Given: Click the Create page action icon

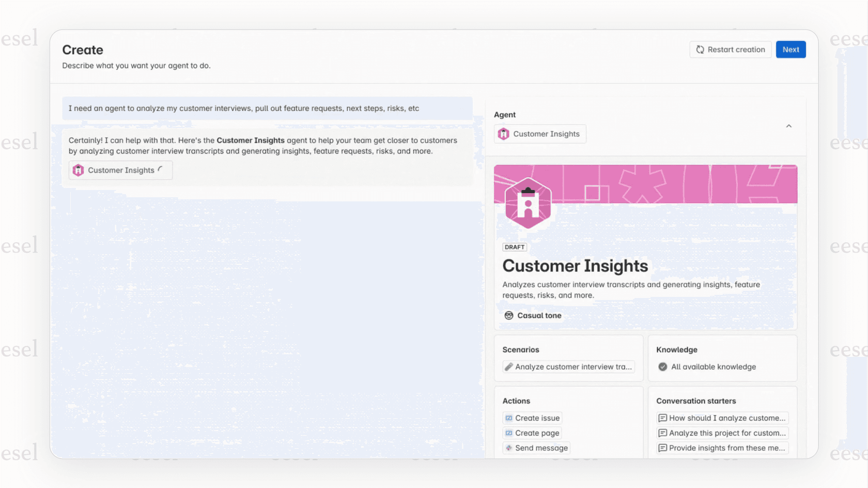Looking at the screenshot, I should tap(509, 433).
